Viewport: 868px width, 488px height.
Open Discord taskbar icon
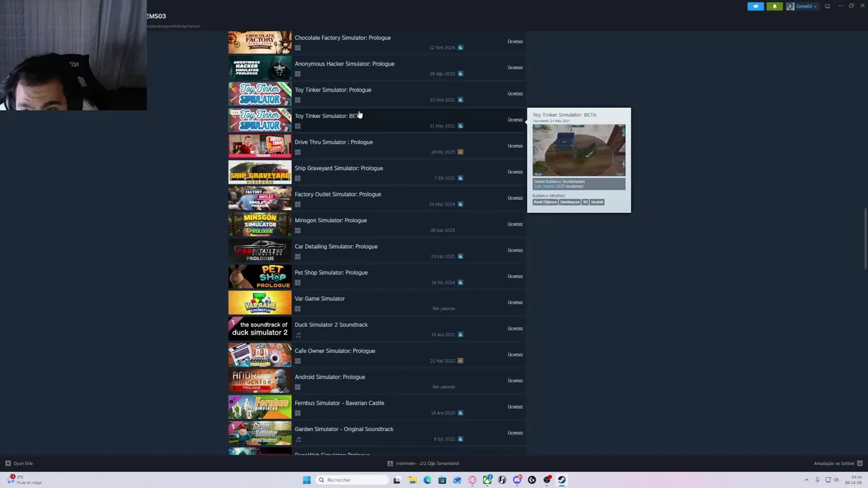[x=517, y=480]
